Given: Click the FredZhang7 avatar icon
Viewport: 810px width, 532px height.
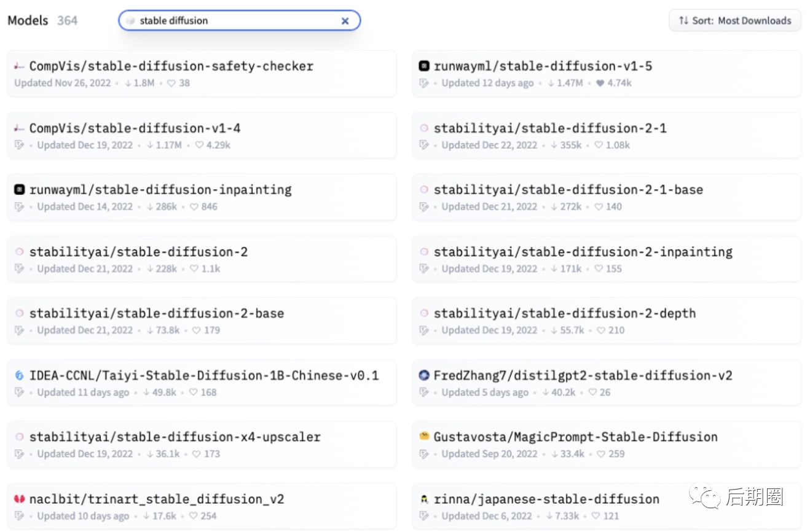Looking at the screenshot, I should (x=424, y=375).
